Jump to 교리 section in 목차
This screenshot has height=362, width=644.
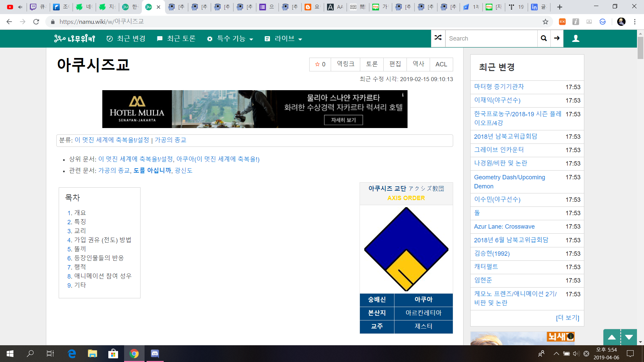[80, 231]
